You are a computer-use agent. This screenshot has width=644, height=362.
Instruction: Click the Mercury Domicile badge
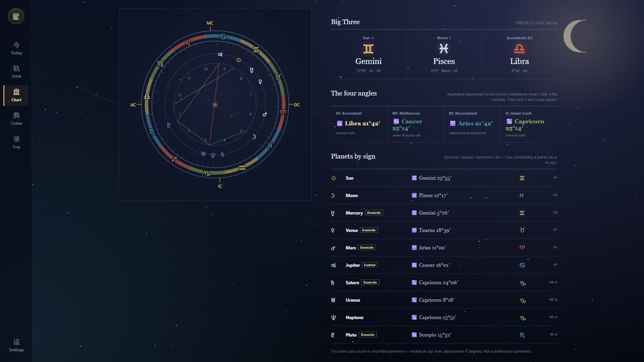pyautogui.click(x=374, y=213)
